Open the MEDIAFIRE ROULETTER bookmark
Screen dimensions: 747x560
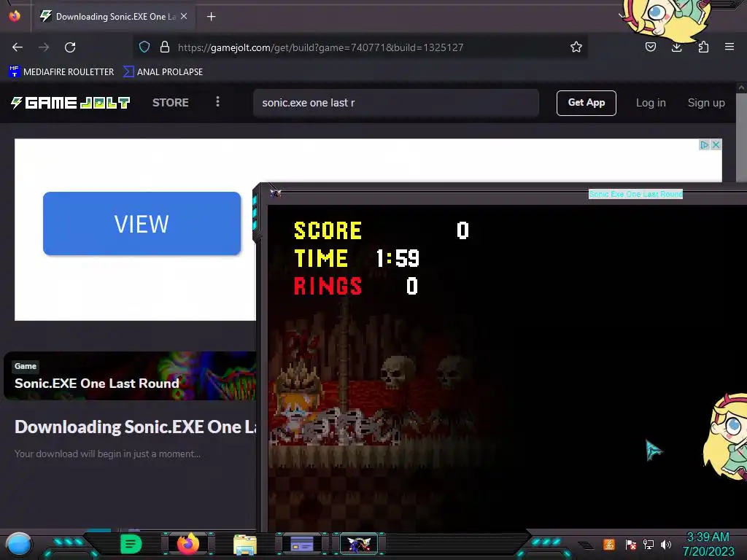point(61,72)
